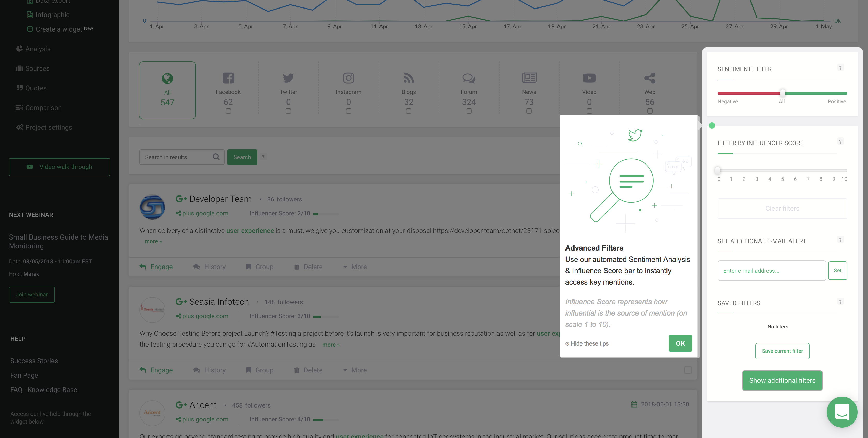Delete the Seasia Infotech mention
868x438 pixels.
(x=308, y=370)
